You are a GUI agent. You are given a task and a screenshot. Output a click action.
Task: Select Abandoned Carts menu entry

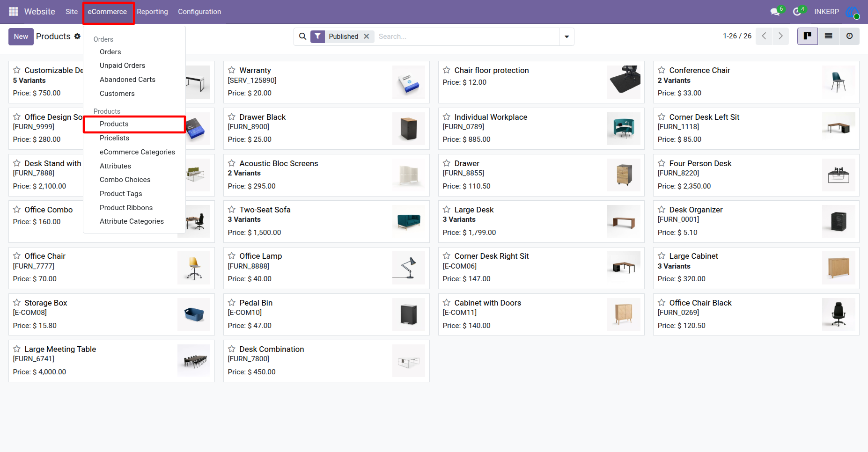(x=134, y=80)
